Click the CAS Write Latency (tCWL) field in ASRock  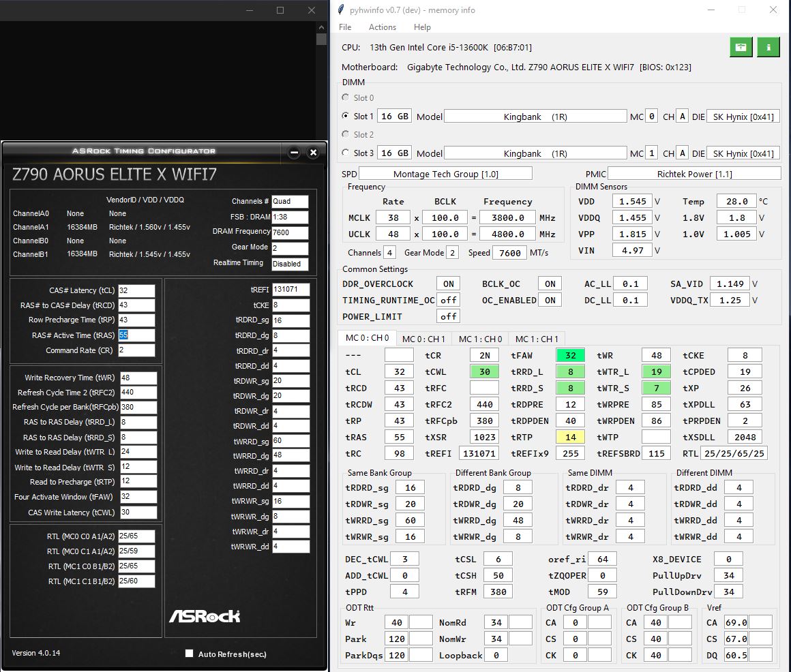point(138,512)
